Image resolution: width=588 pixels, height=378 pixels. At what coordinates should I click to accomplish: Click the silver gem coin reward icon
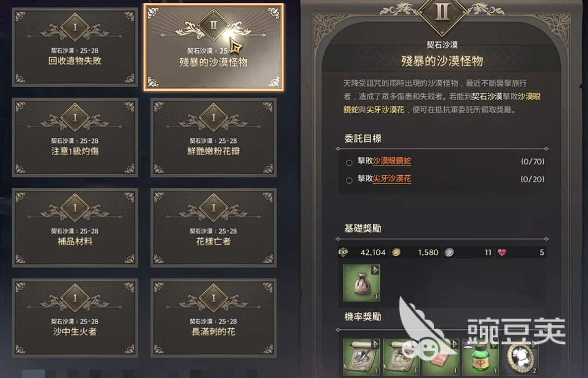[521, 357]
